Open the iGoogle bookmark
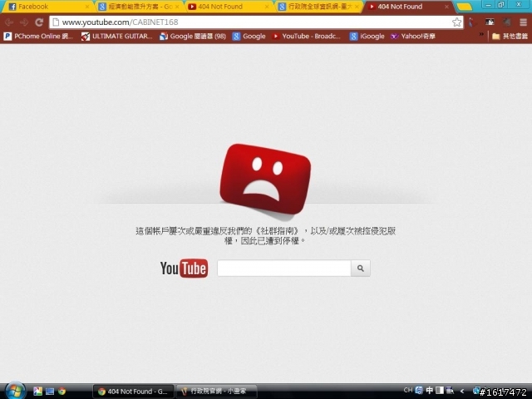The width and height of the screenshot is (532, 399). [367, 37]
